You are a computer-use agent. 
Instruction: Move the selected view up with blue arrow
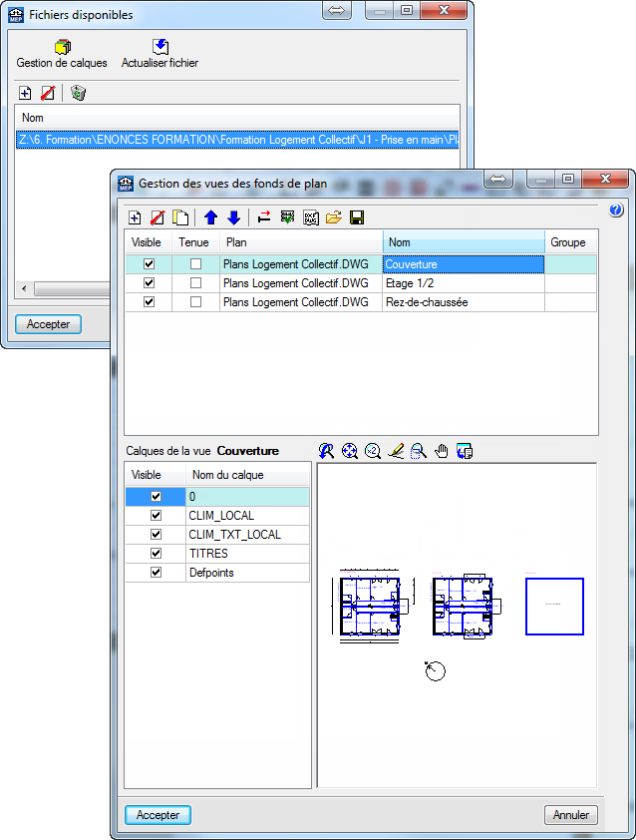[x=210, y=217]
